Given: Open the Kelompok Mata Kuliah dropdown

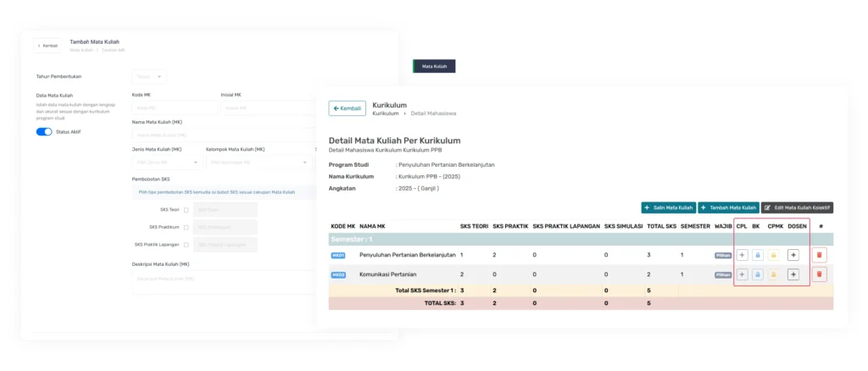Looking at the screenshot, I should [259, 163].
